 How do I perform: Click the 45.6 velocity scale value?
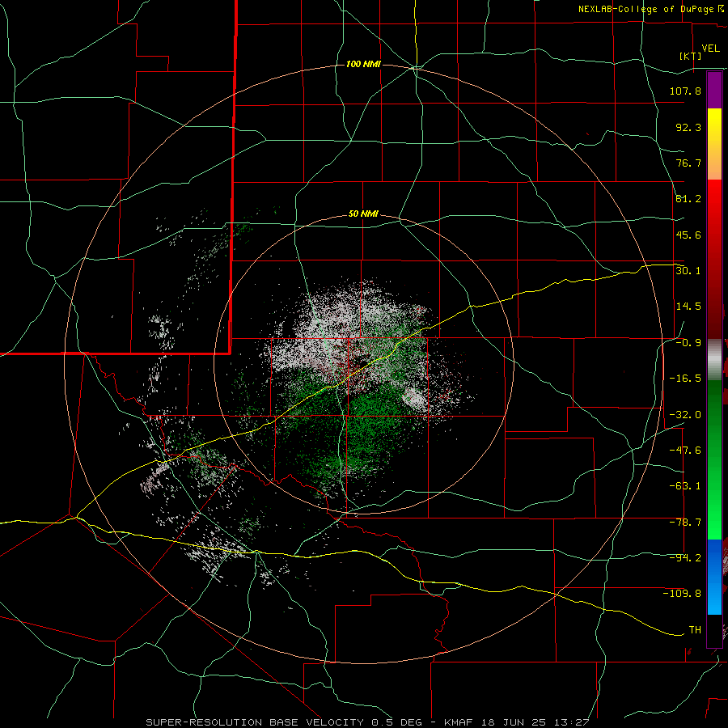click(688, 235)
